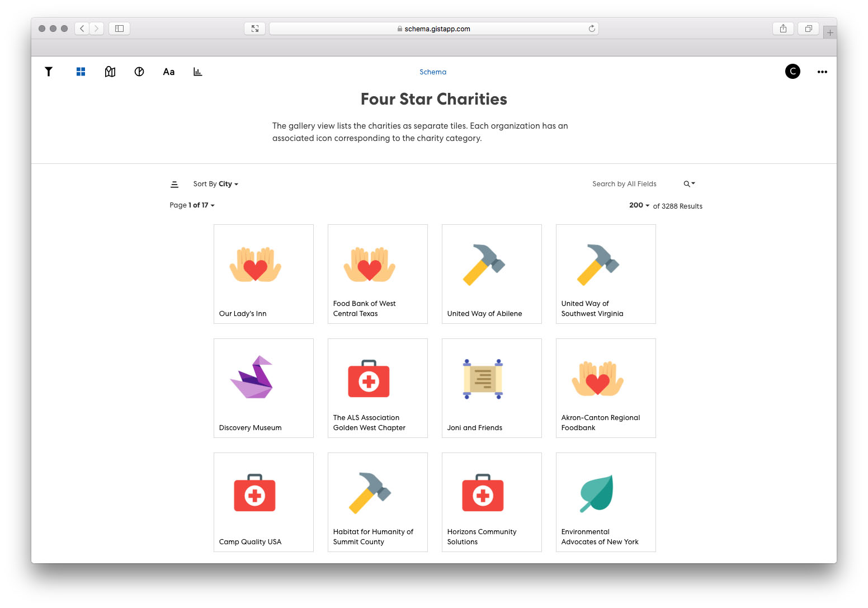Open the Page 1 of 17 dropdown
The image size is (868, 608).
(x=192, y=205)
